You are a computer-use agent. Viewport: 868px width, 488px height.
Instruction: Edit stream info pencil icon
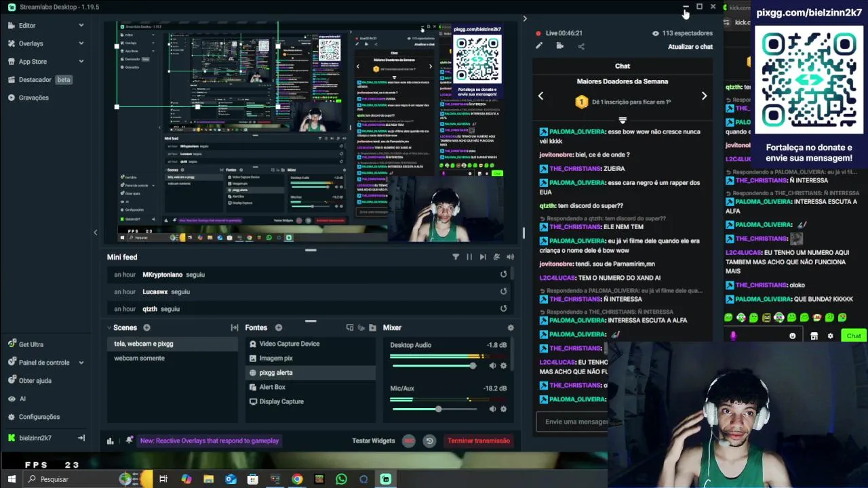[x=539, y=46]
